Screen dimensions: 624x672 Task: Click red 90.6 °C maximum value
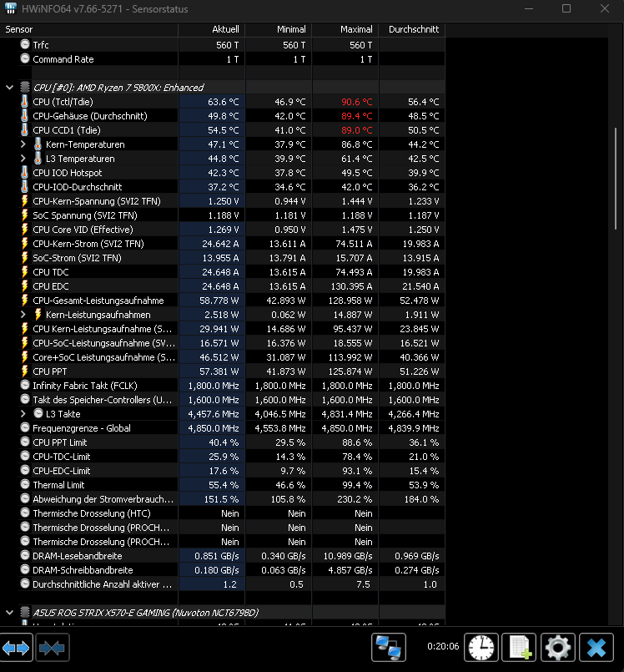coord(357,102)
